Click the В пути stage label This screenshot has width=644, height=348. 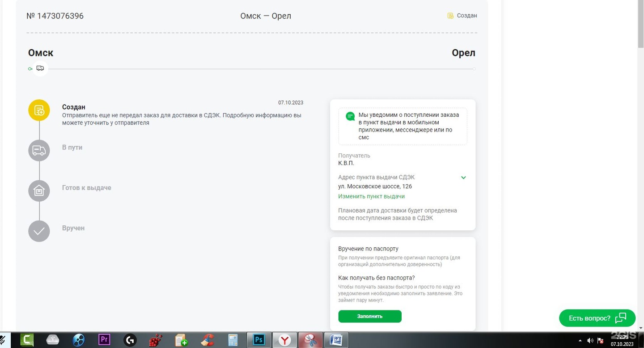click(x=72, y=148)
